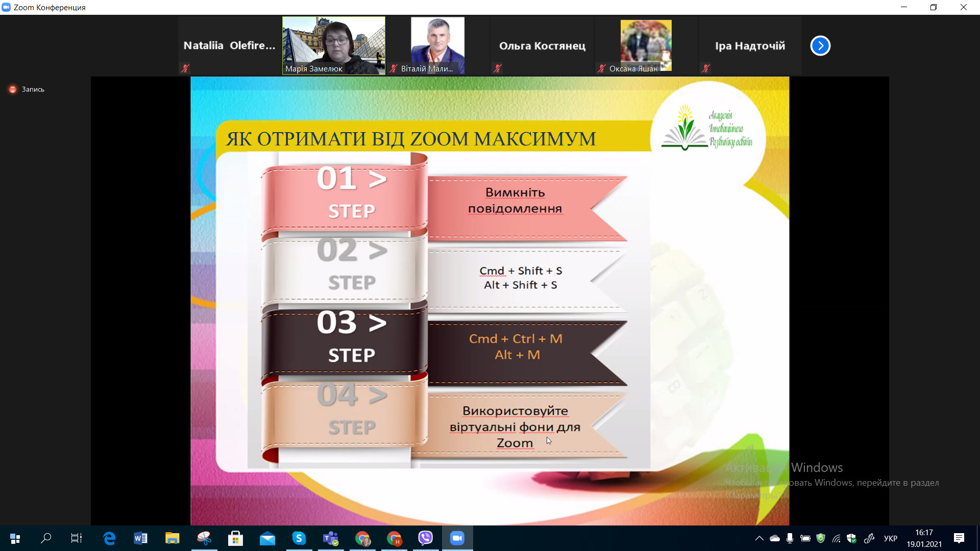Open Microsoft Store from the taskbar

pyautogui.click(x=236, y=538)
